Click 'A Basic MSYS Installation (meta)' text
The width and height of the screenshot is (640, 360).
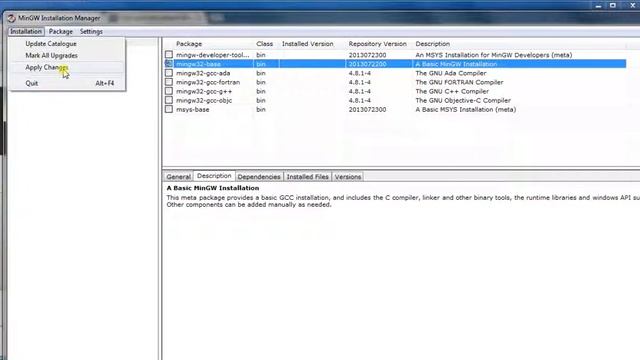pyautogui.click(x=466, y=109)
